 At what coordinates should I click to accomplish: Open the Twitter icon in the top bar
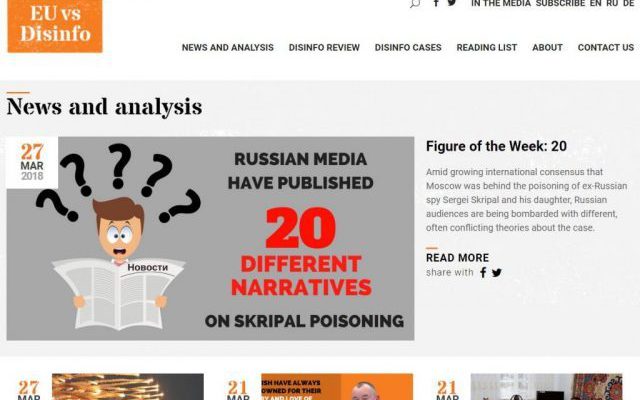[451, 3]
